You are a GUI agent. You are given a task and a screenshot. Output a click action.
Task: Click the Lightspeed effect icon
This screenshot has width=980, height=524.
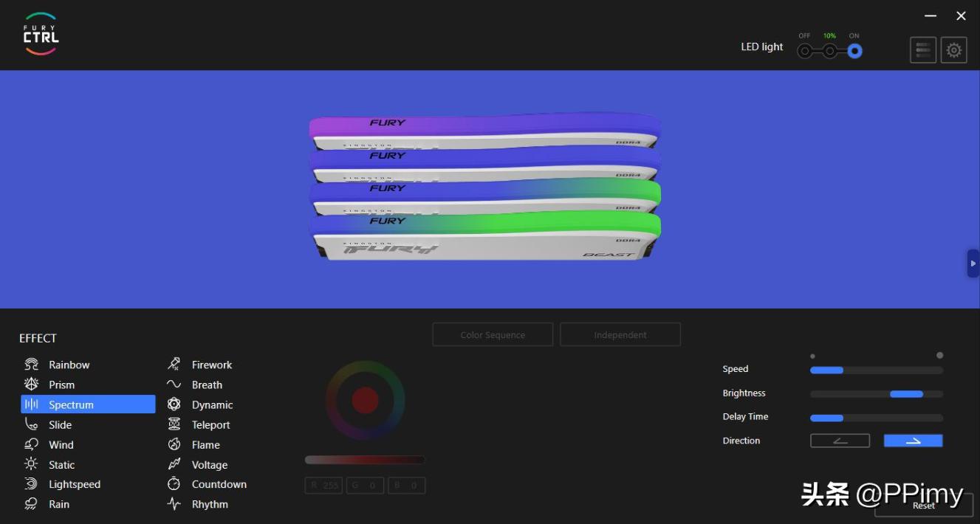(31, 484)
